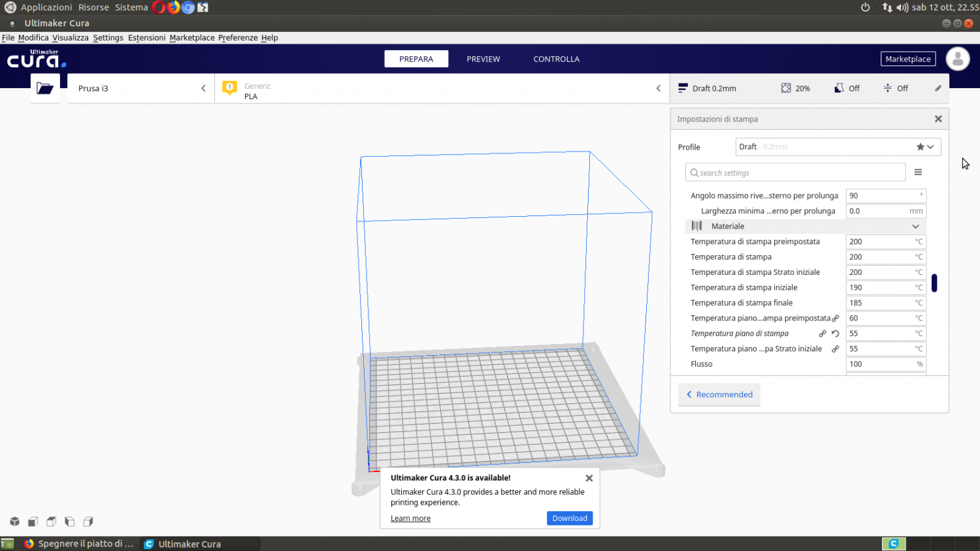Click the Ultimaker Cura taskbar button
This screenshot has width=980, height=551.
pos(200,543)
